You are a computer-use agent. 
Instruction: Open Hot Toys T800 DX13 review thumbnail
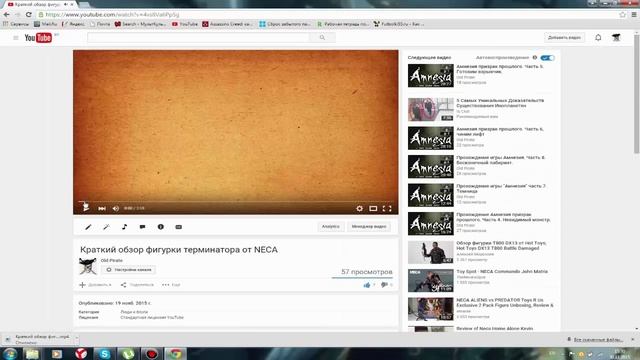431,252
